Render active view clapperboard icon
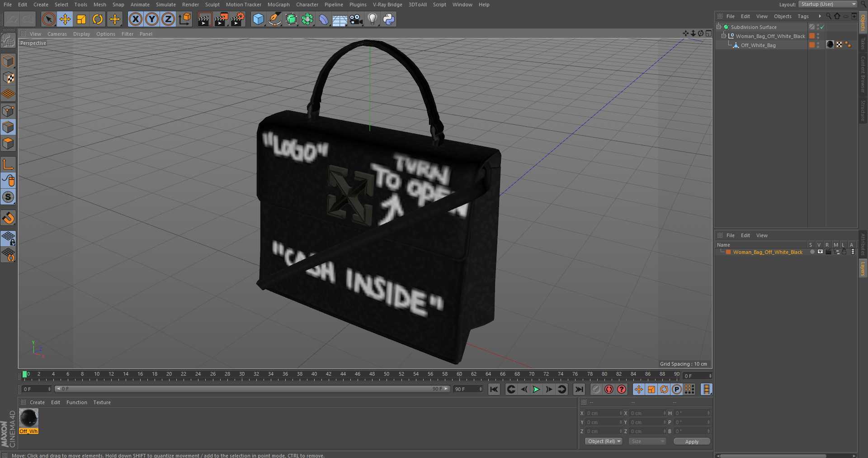Viewport: 868px width, 458px height. tap(204, 19)
